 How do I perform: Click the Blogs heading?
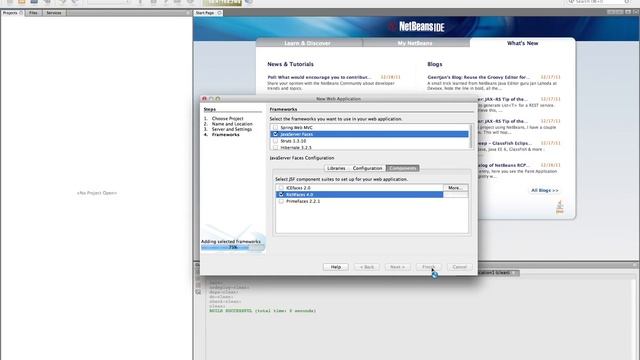pos(435,64)
